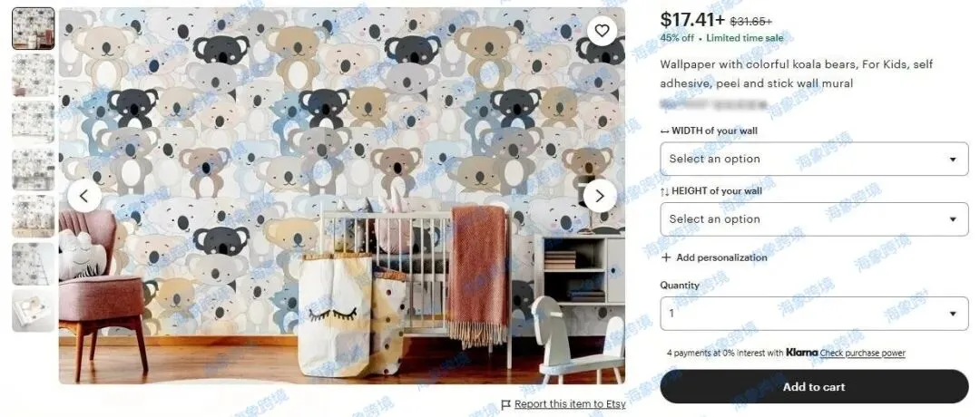The image size is (980, 417).
Task: Select the first thumbnail in gallery
Action: click(x=34, y=28)
